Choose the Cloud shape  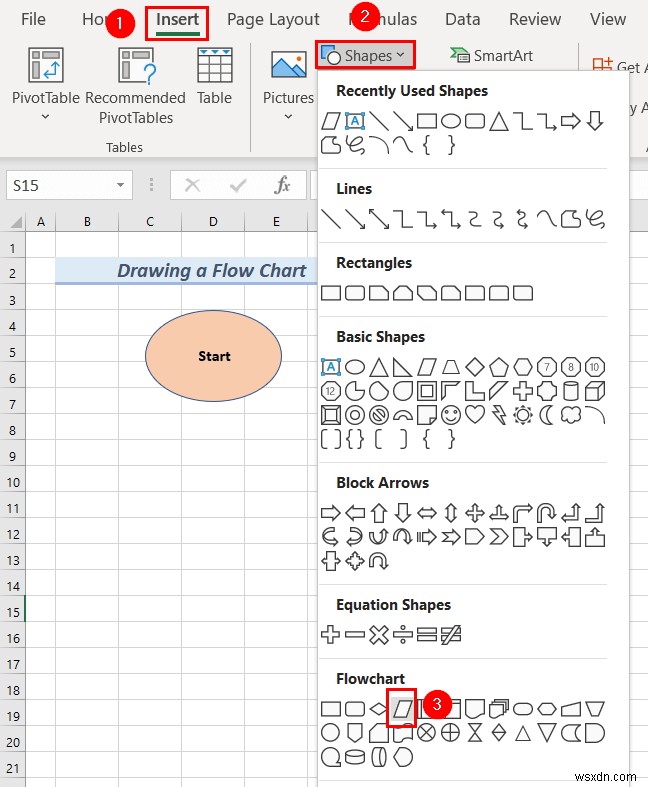pyautogui.click(x=571, y=415)
